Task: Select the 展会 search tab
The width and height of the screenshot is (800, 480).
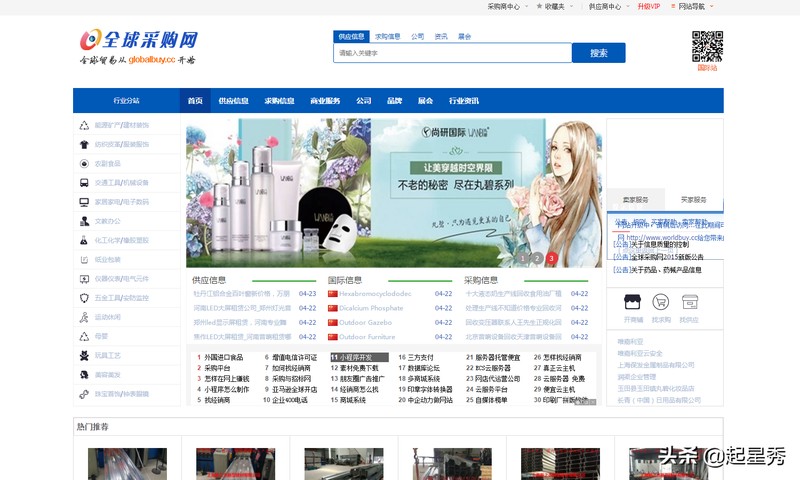Action: 464,37
